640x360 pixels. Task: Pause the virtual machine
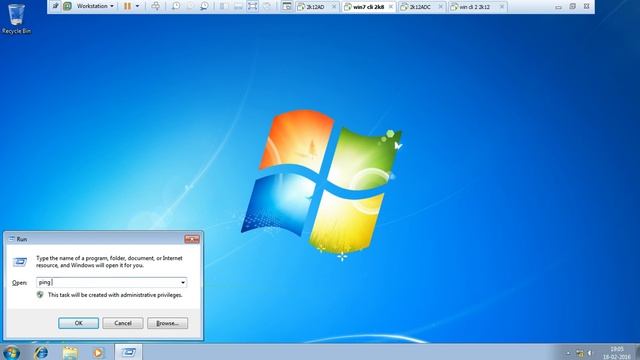[x=127, y=6]
